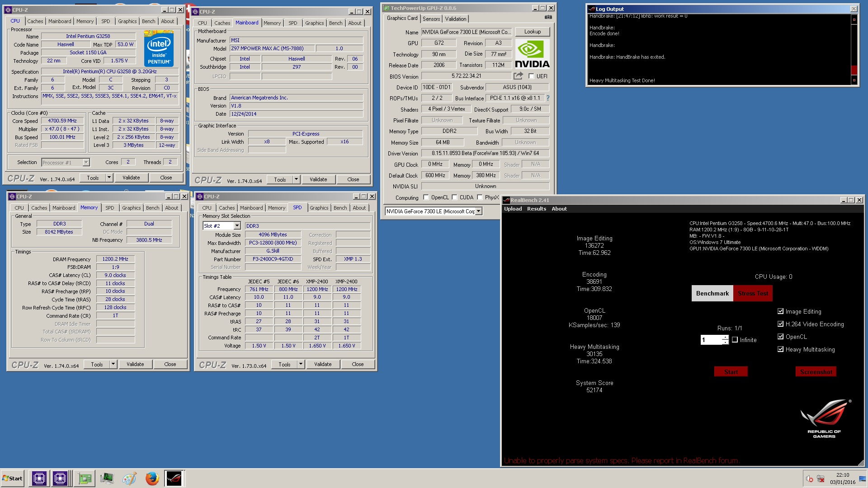Toggle the CUDA checkbox in GPU-Z
The width and height of the screenshot is (868, 488).
tap(454, 197)
